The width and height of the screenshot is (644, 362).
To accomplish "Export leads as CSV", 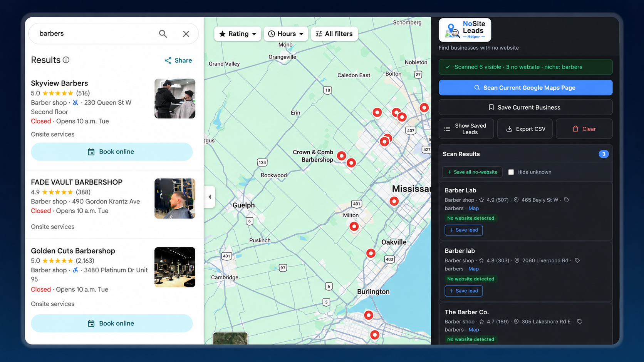I will click(525, 129).
